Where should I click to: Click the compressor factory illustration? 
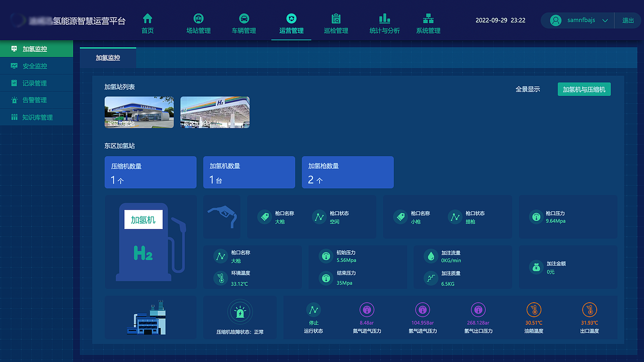pos(146,317)
